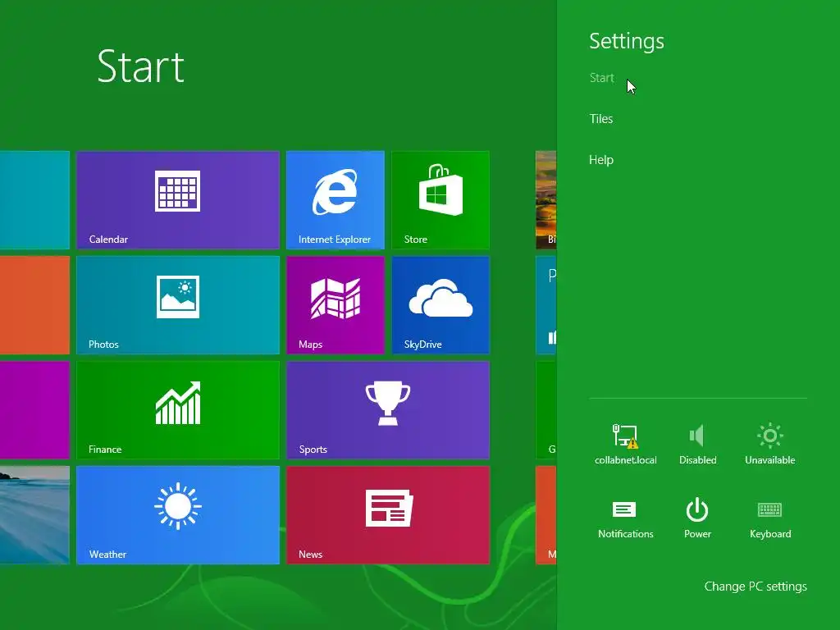The width and height of the screenshot is (840, 630).
Task: Open the Photos tile
Action: click(x=178, y=305)
